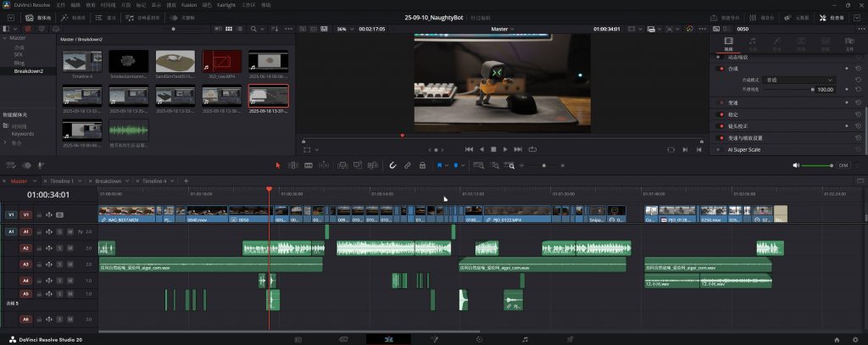
Task: Select the arrow Selection Mode tool
Action: pos(278,165)
